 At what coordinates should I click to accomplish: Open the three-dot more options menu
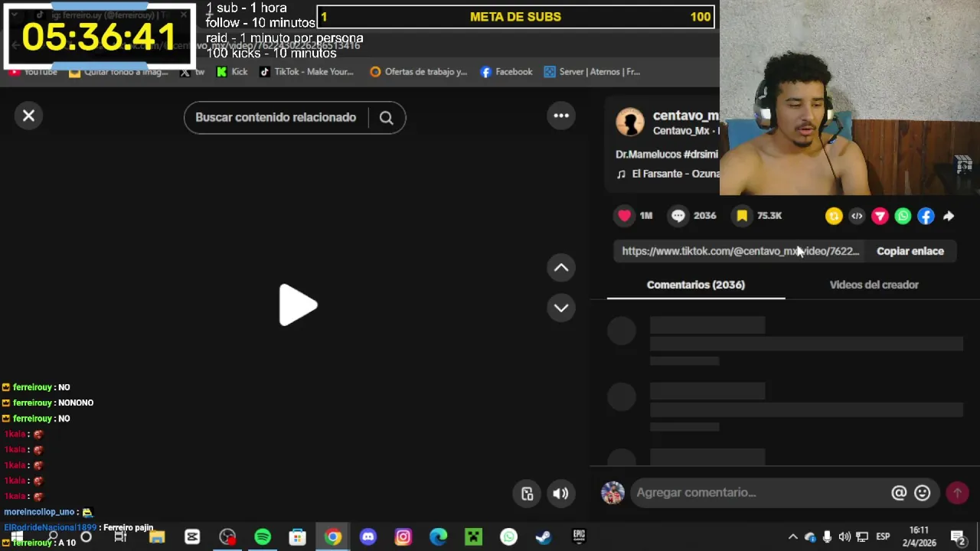point(561,116)
